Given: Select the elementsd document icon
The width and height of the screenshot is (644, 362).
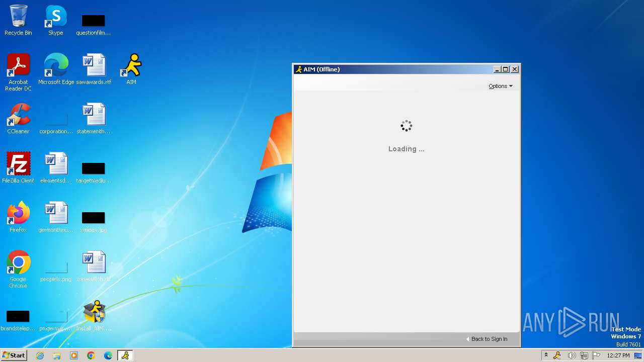Looking at the screenshot, I should point(56,168).
